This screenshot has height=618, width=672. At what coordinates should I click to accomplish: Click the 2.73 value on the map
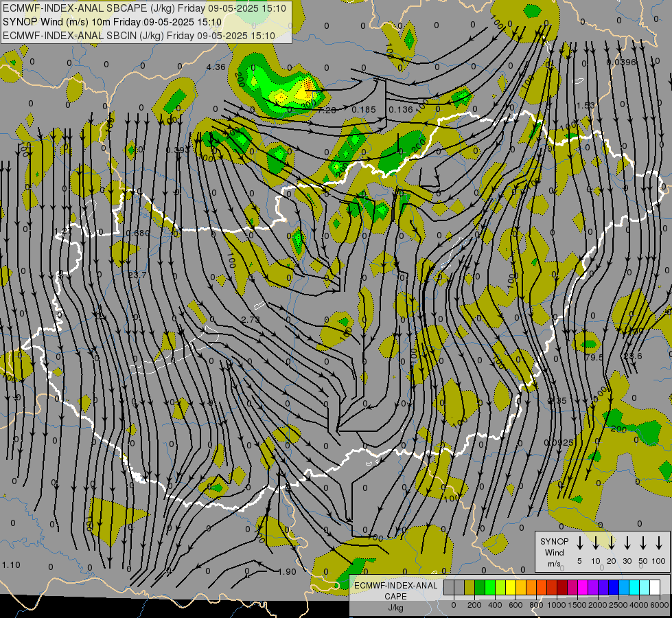coord(251,320)
